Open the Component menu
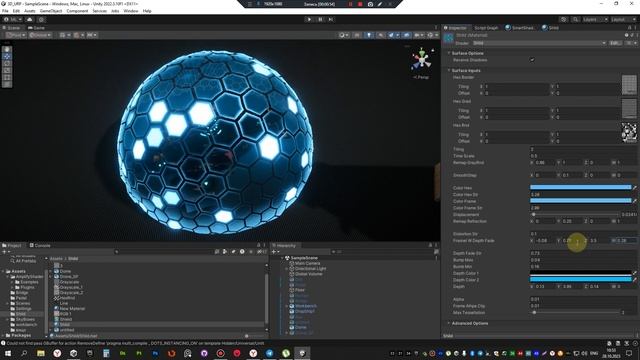 point(77,11)
